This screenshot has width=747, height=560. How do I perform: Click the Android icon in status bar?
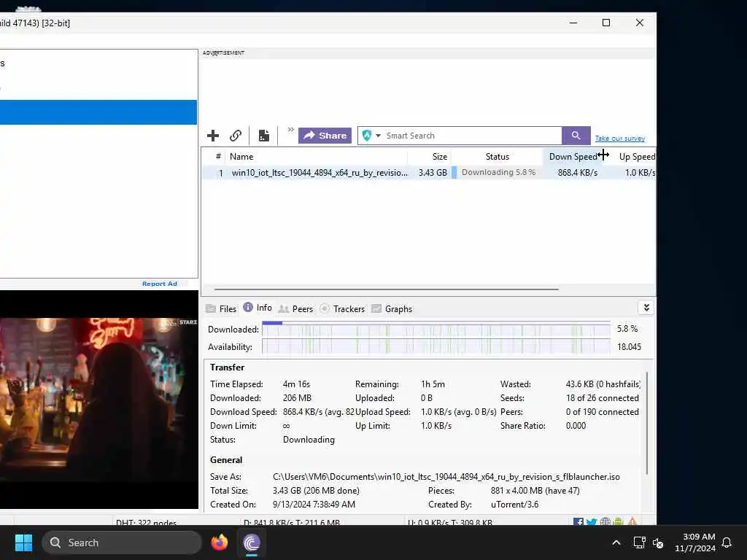[618, 522]
